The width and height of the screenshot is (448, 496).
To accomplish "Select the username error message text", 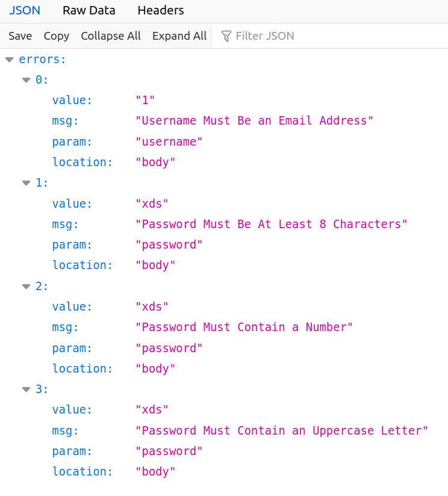I will 254,120.
